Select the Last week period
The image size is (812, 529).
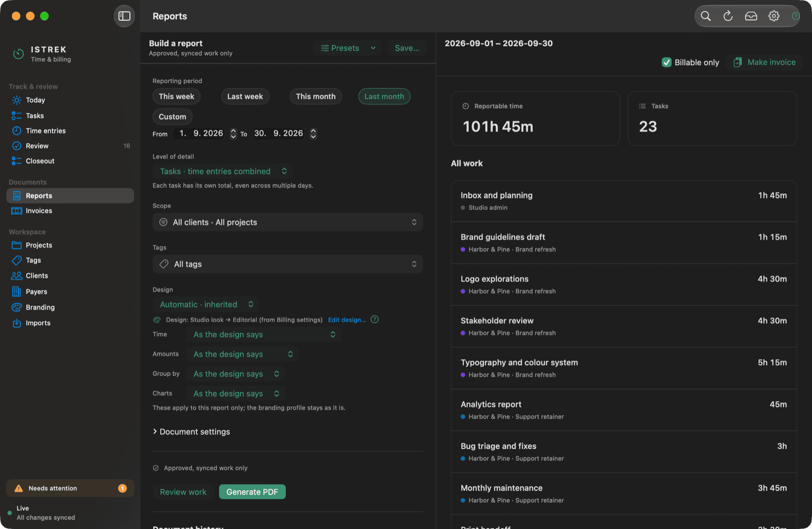(x=245, y=96)
